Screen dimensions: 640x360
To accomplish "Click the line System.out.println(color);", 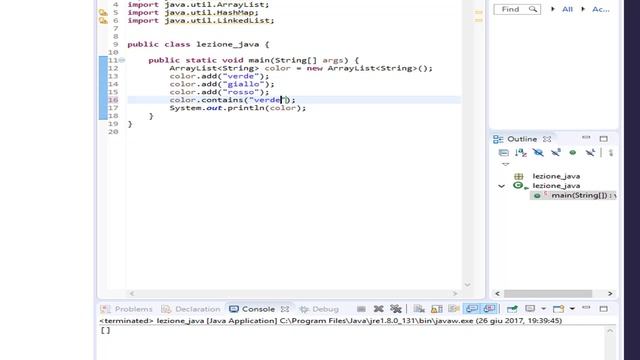I will pos(238,108).
